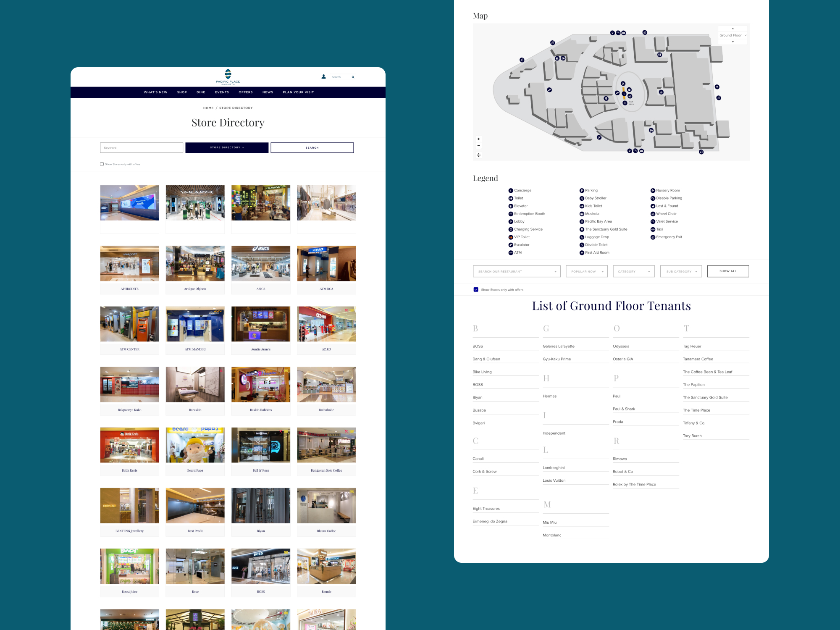Open the Search Our Restaurant dropdown
Image resolution: width=840 pixels, height=630 pixels.
click(x=517, y=271)
